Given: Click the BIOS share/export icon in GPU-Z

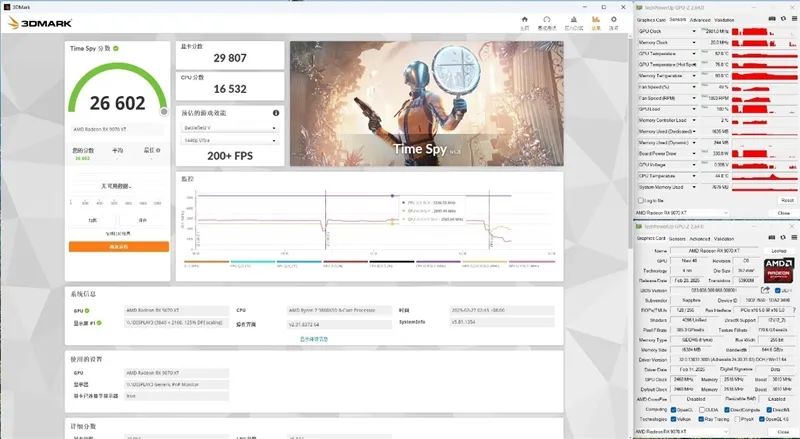Looking at the screenshot, I should [x=767, y=290].
